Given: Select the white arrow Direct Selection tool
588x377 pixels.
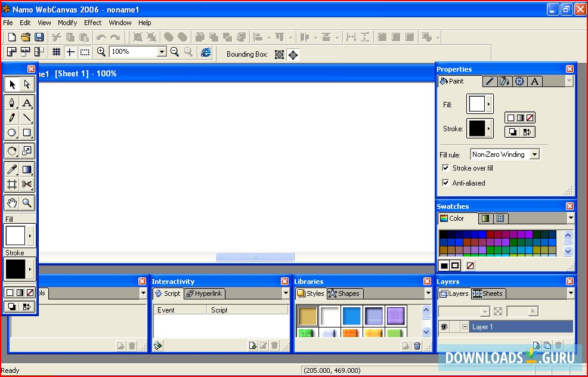Looking at the screenshot, I should [27, 84].
